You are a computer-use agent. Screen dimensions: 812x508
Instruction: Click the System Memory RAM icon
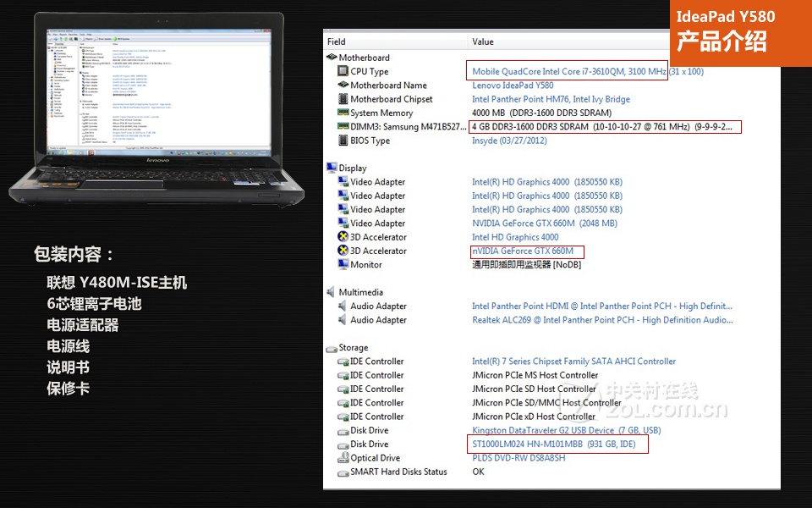click(343, 113)
